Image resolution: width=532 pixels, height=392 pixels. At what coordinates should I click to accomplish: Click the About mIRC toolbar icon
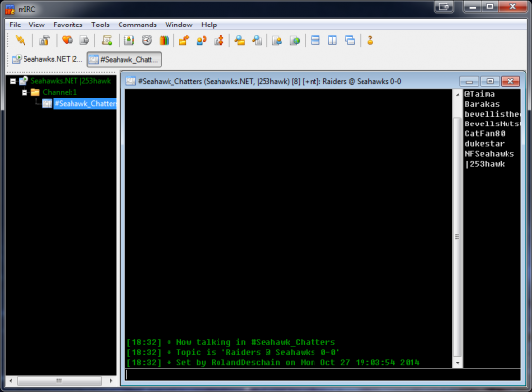(x=370, y=41)
